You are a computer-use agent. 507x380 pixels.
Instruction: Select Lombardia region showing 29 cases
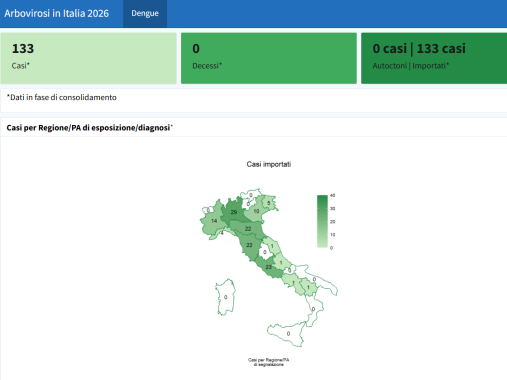click(234, 212)
